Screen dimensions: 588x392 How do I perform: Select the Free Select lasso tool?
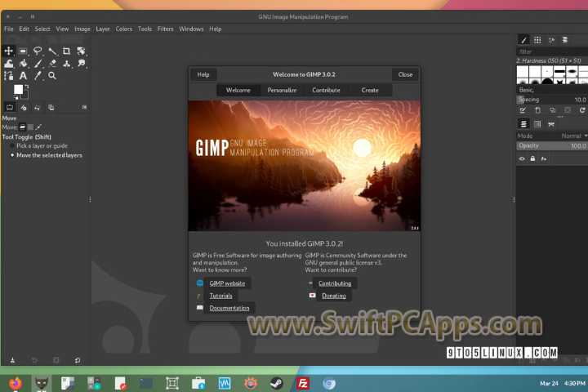(38, 51)
